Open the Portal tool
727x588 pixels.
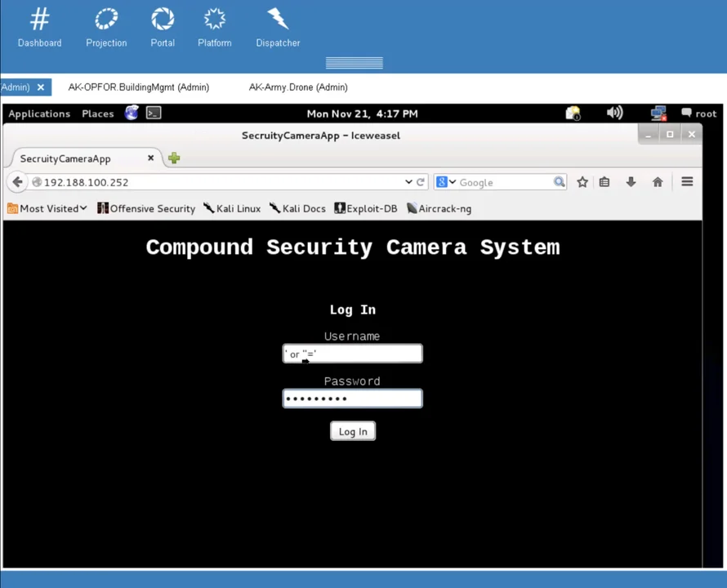coord(162,24)
